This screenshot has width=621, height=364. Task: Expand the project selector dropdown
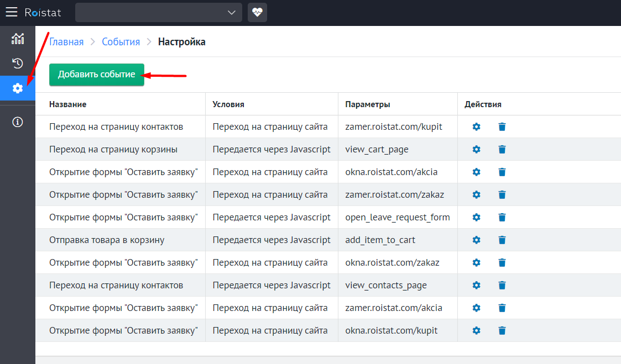click(x=158, y=12)
